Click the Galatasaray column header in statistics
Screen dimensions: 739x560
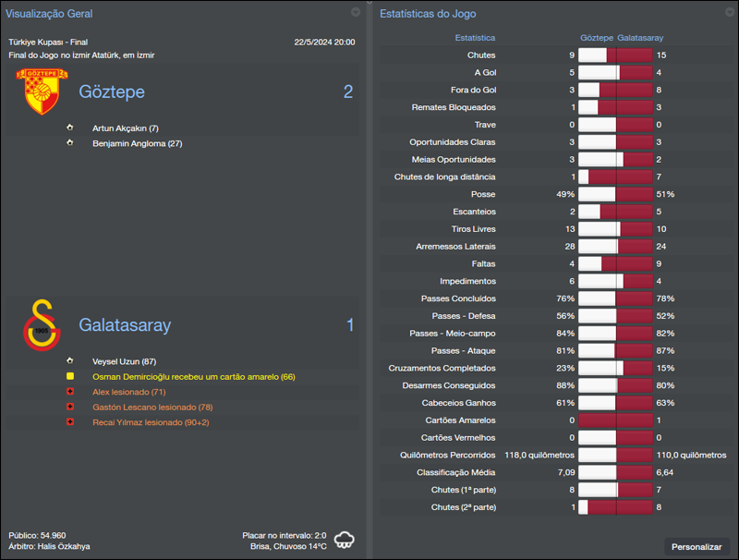[640, 38]
